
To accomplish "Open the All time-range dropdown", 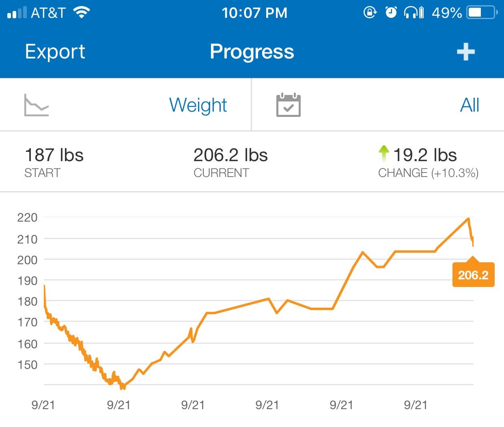I will (470, 105).
